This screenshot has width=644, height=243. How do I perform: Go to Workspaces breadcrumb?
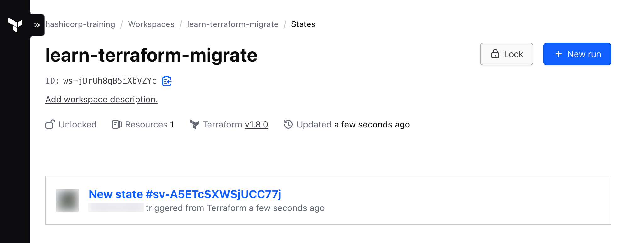pos(151,24)
